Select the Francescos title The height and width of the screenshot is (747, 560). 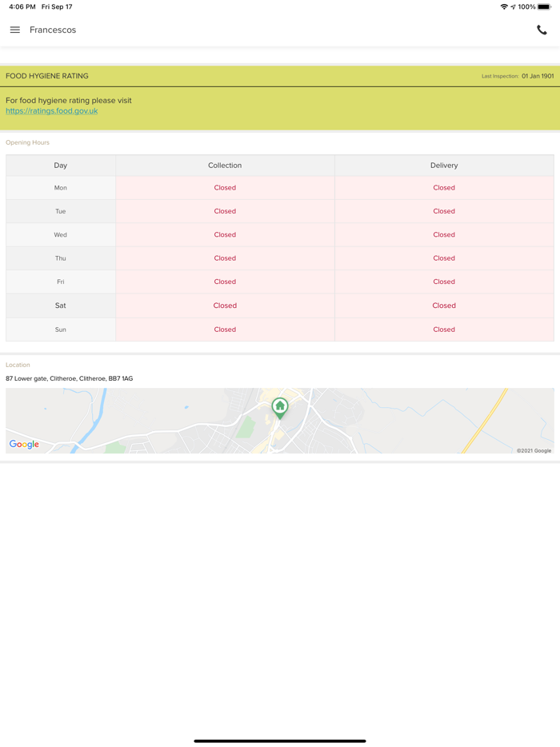(53, 30)
